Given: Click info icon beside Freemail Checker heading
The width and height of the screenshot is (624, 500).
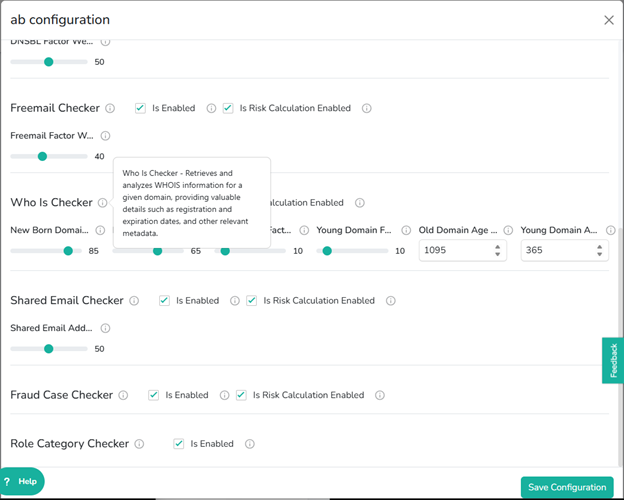Looking at the screenshot, I should (x=110, y=108).
